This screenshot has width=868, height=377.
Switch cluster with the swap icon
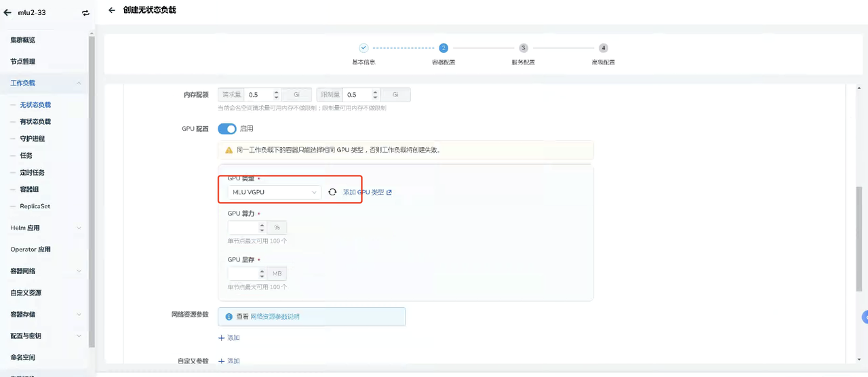point(85,12)
